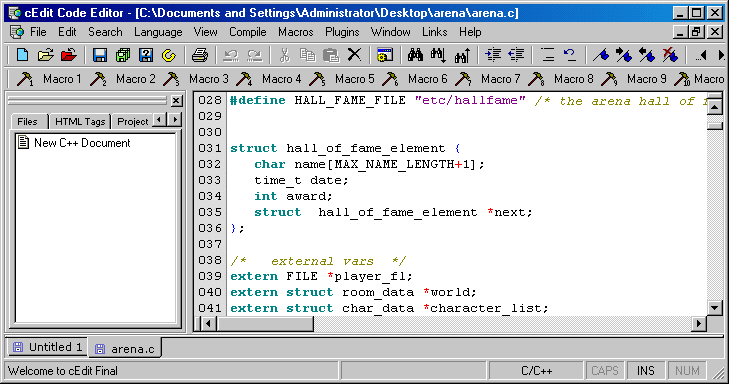Image resolution: width=729 pixels, height=384 pixels.
Task: Toggle a bookmark with the blue flag icon
Action: point(601,55)
